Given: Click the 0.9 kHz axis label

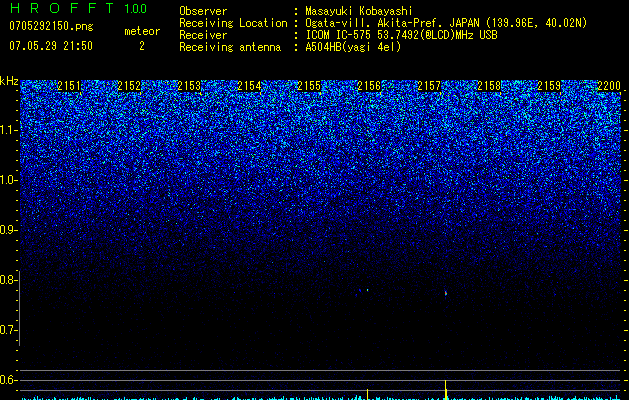Looking at the screenshot, I should (8, 230).
